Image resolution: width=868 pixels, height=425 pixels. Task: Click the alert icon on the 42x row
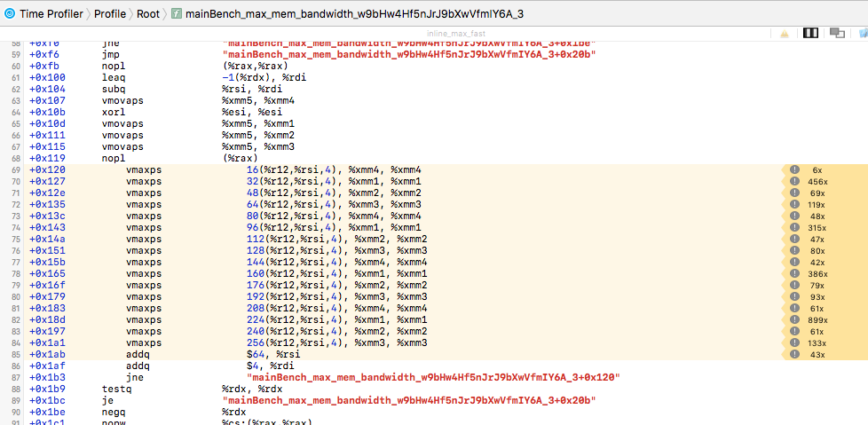794,263
